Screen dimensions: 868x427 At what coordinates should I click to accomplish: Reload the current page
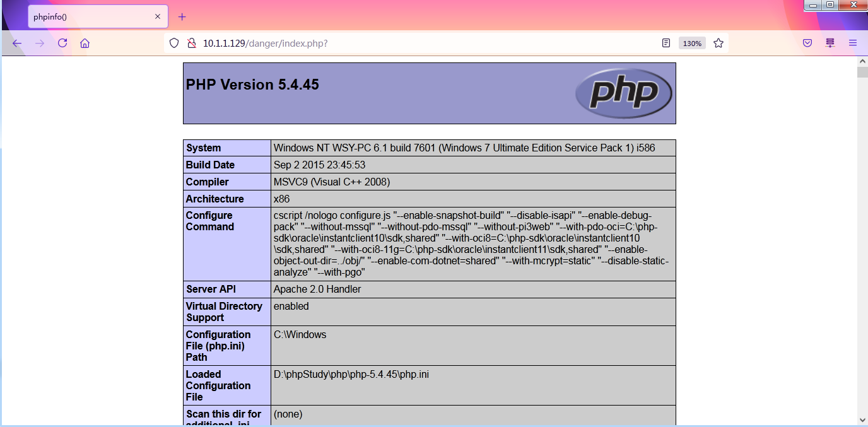62,44
